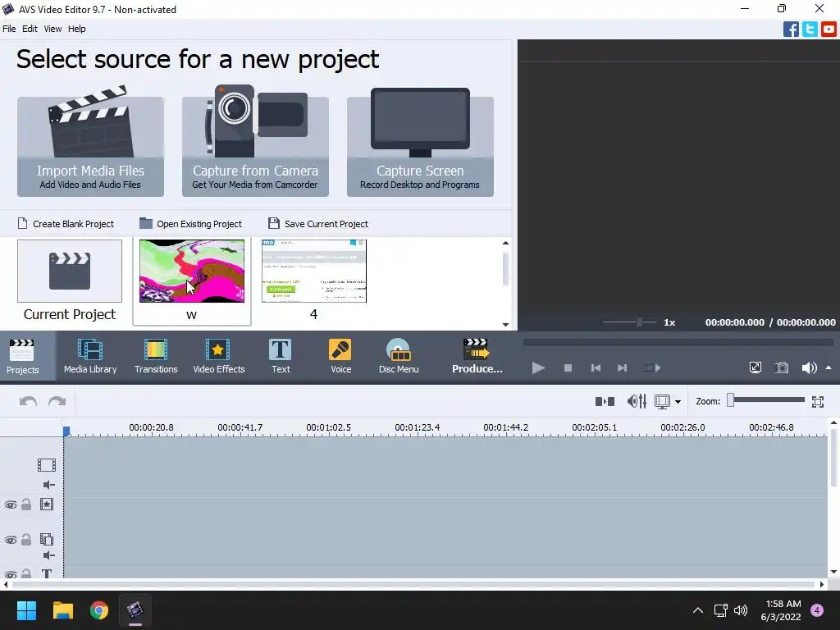Open the File menu
The width and height of the screenshot is (840, 630).
pyautogui.click(x=9, y=29)
